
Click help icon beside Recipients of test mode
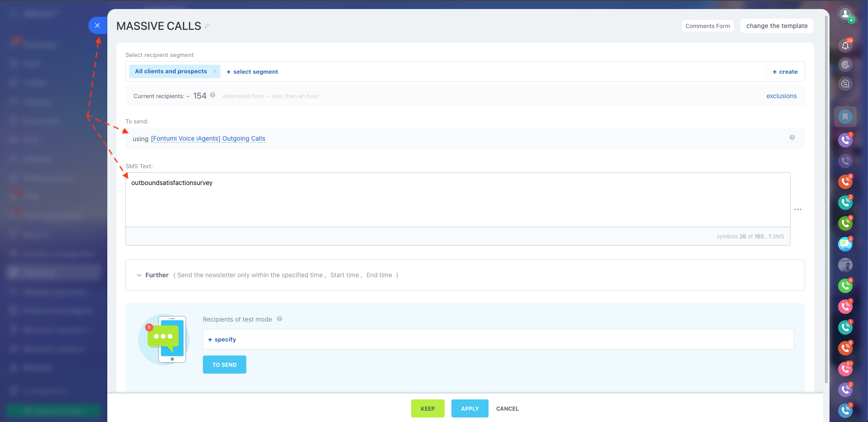279,319
